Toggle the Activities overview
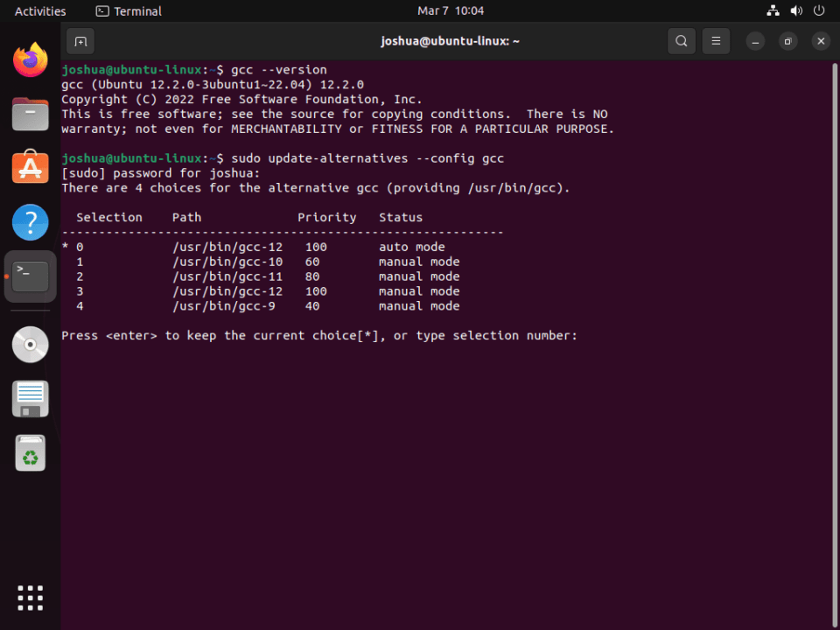Viewport: 840px width, 630px height. point(40,10)
